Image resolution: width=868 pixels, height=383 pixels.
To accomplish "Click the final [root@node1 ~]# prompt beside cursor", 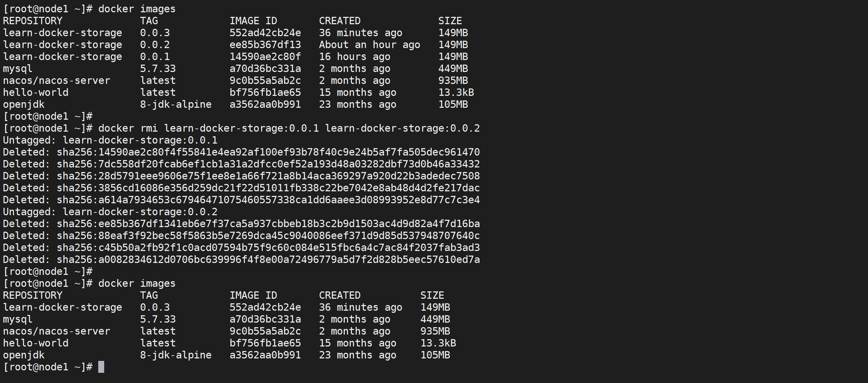I will tap(48, 367).
